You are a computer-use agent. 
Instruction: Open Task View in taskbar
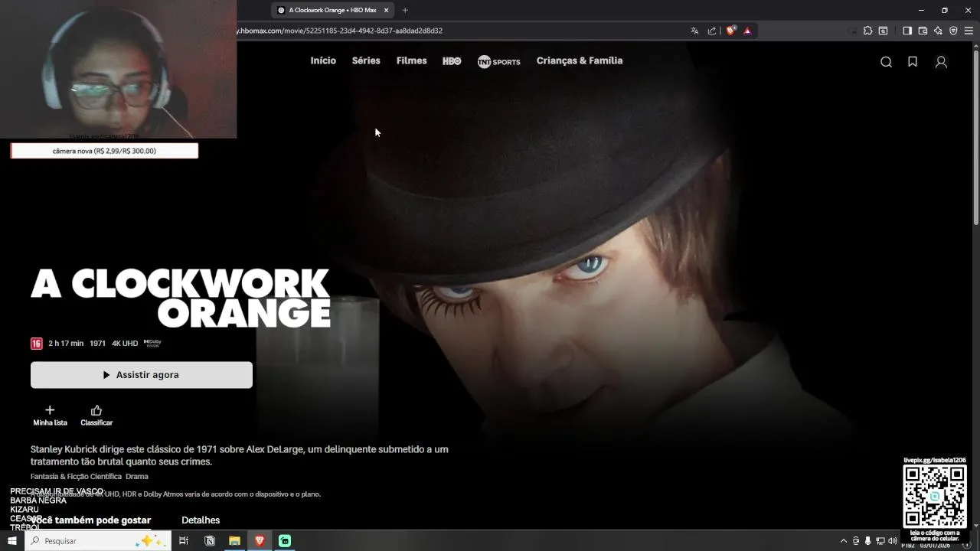coord(184,541)
